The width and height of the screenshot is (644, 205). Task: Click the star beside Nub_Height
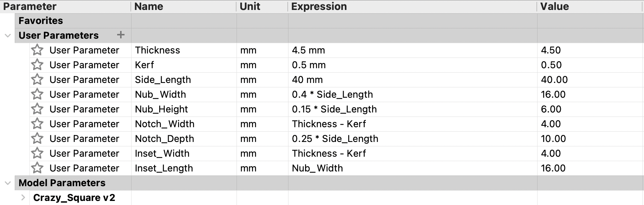click(x=37, y=109)
